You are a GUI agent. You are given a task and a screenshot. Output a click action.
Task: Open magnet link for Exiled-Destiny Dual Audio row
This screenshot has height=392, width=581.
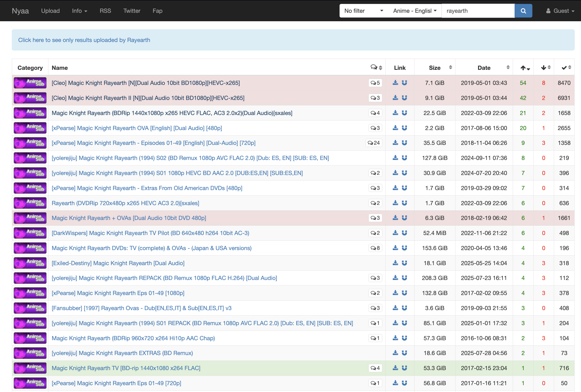click(x=404, y=263)
